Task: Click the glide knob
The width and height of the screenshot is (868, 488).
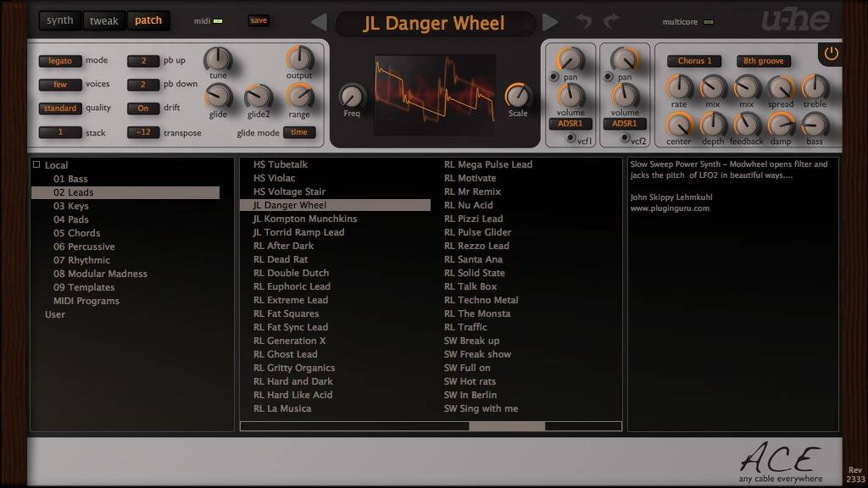Action: (x=218, y=97)
